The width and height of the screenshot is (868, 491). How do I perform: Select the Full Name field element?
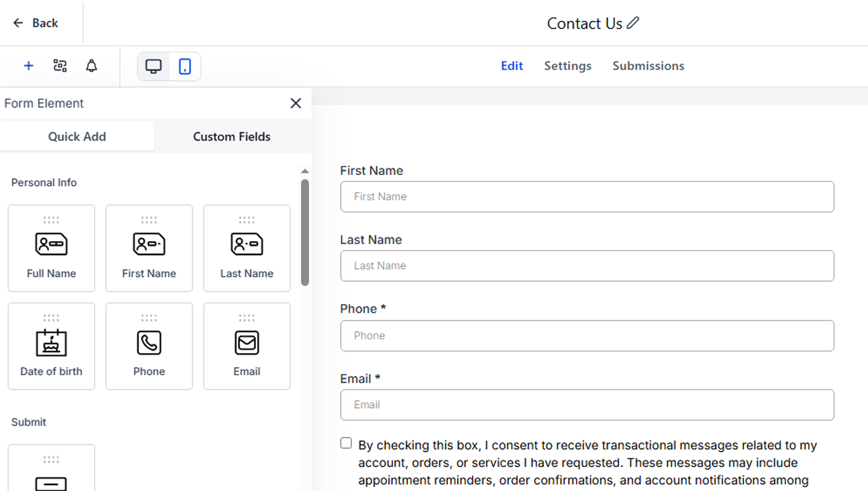51,248
